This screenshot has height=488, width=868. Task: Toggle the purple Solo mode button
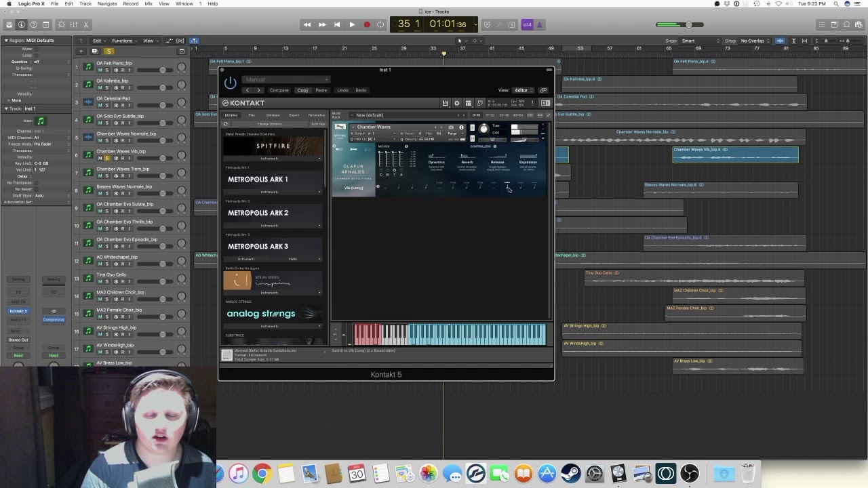[511, 24]
